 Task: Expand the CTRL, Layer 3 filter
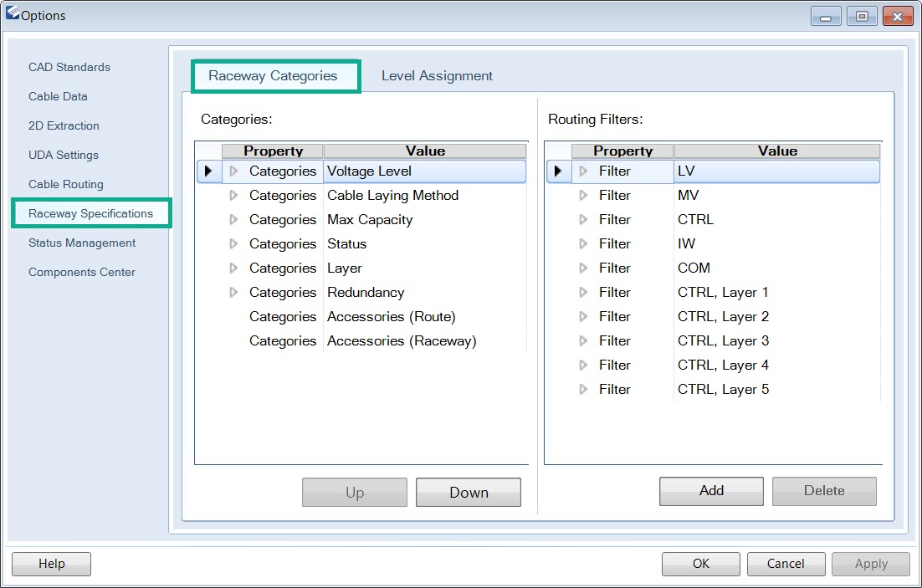(583, 340)
